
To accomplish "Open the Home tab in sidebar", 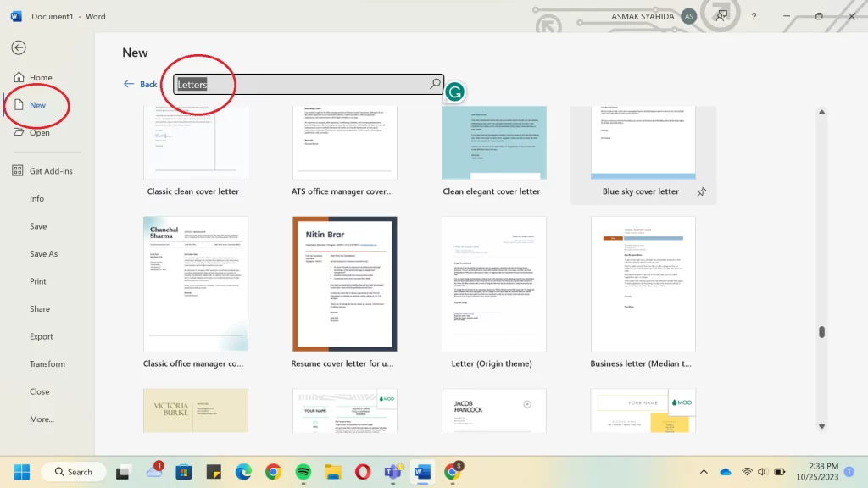I will coord(41,78).
